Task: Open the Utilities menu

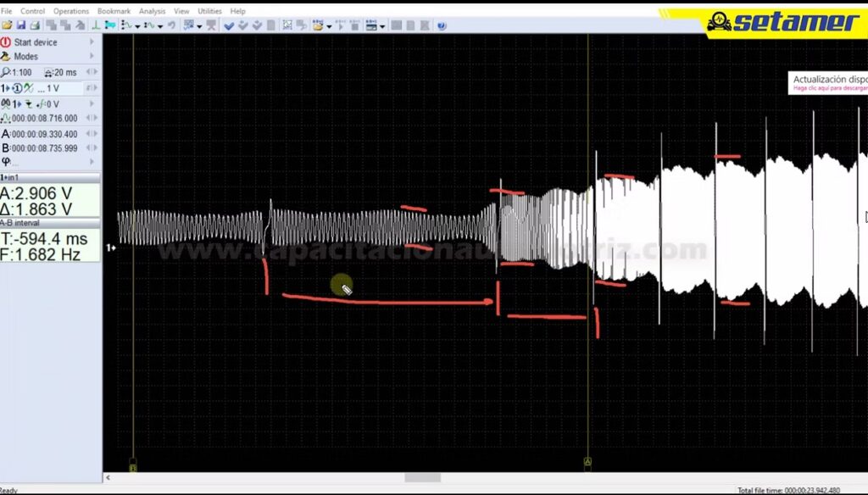Action: (x=209, y=11)
